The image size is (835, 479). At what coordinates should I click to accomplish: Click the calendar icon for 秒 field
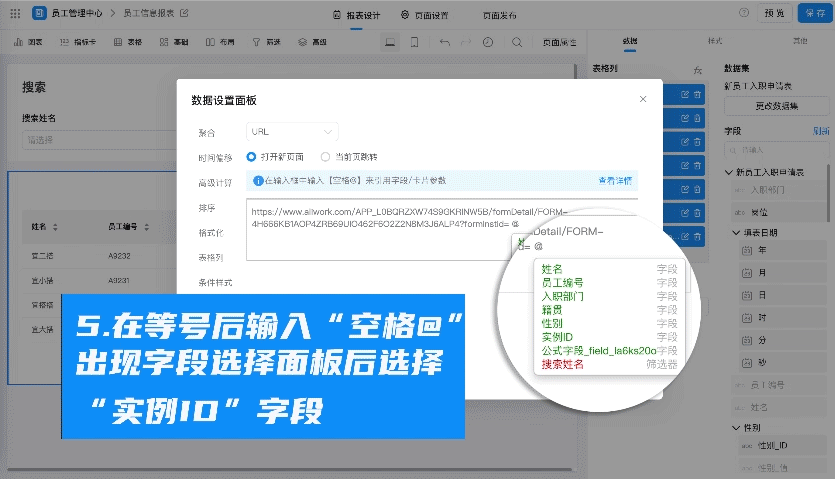747,363
